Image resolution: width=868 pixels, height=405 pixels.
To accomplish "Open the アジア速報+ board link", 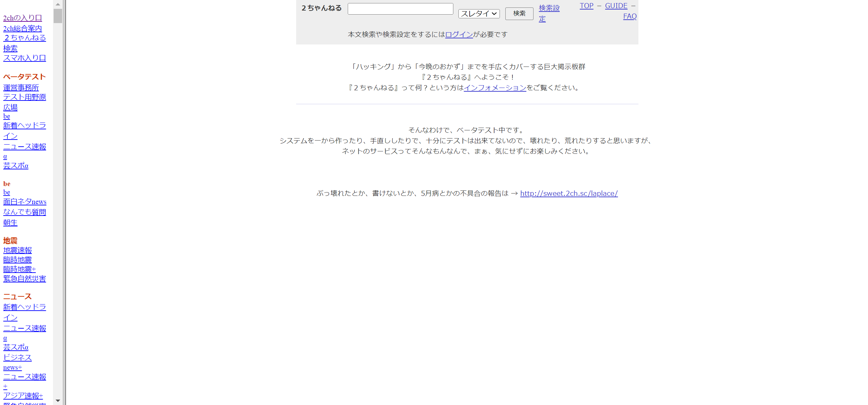I will (x=23, y=395).
